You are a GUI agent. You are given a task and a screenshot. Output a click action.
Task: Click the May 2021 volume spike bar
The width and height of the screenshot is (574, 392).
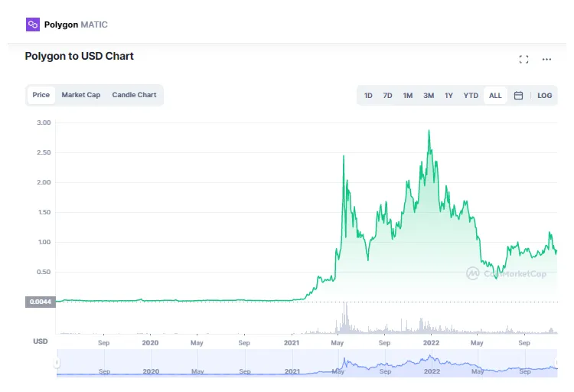344,317
